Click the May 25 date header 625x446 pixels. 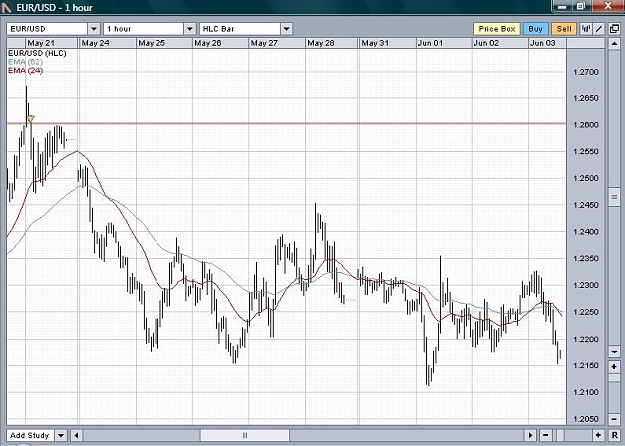(164, 43)
